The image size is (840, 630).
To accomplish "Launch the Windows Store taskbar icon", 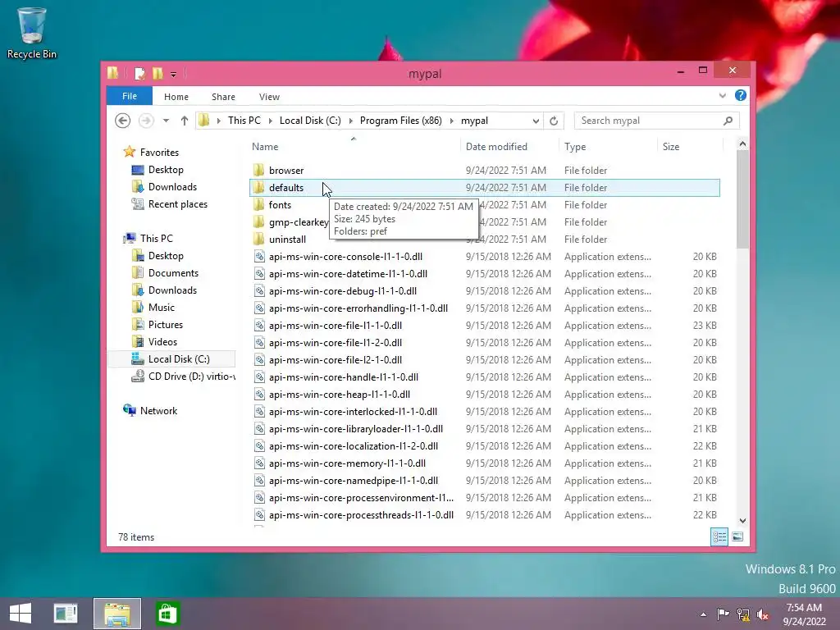I will pos(167,614).
